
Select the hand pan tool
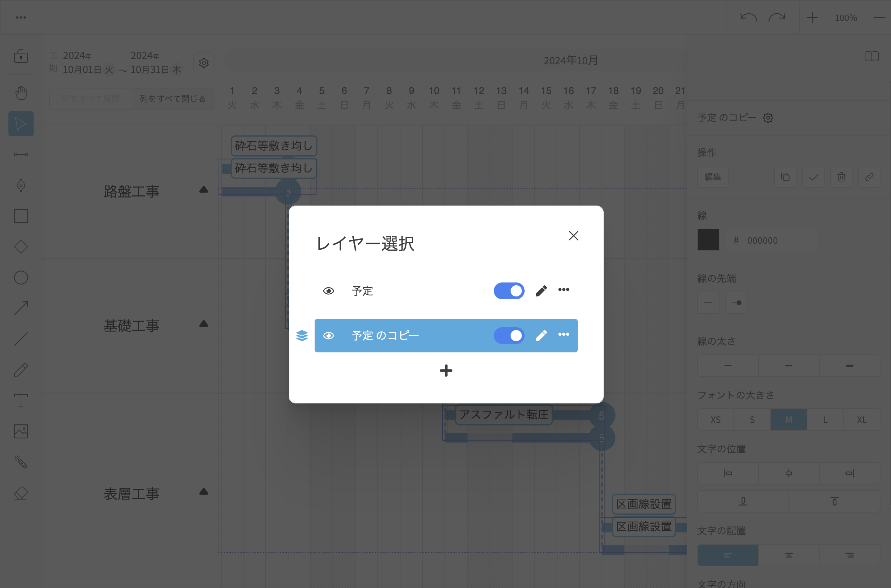(21, 93)
